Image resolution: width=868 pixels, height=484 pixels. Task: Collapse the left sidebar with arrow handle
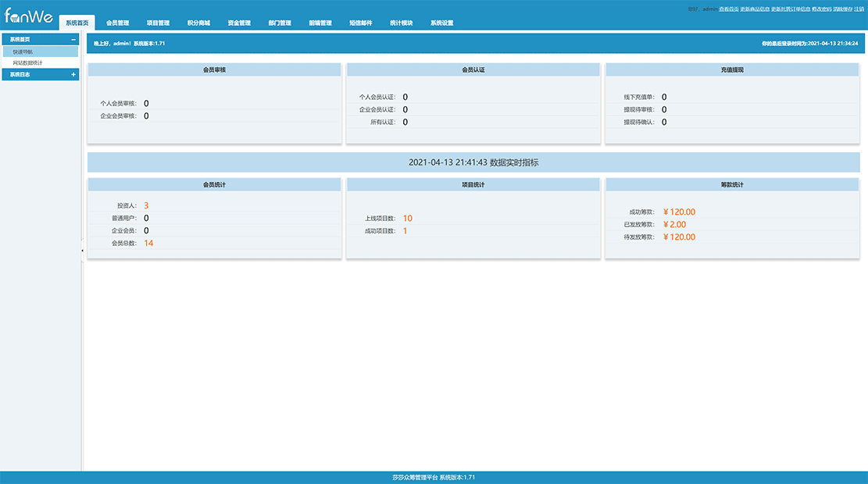82,250
